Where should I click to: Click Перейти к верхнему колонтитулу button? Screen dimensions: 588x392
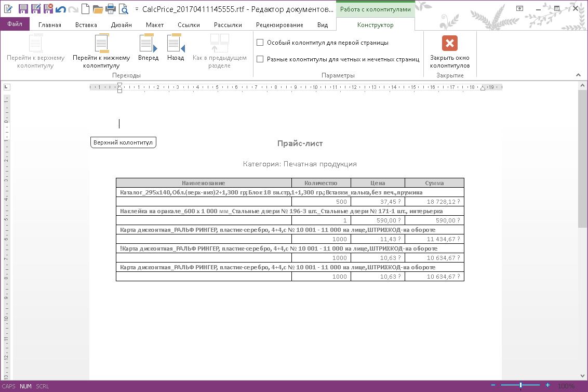click(36, 51)
